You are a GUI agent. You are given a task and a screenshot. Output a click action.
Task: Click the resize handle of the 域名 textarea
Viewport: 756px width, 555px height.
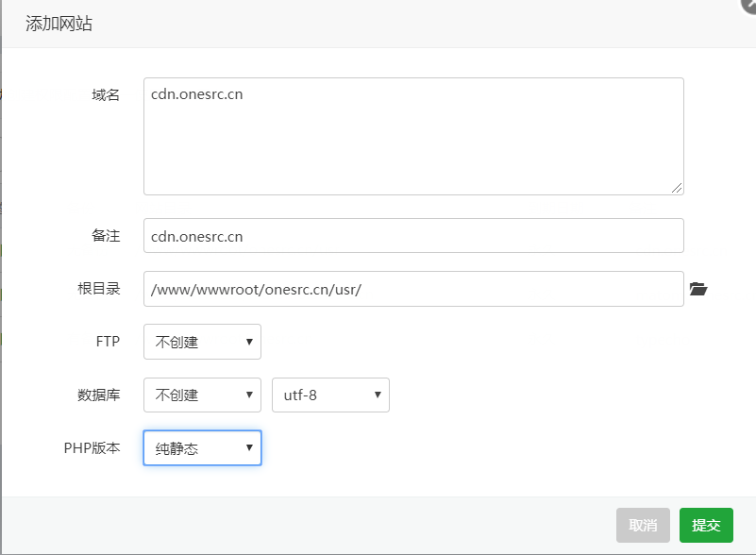coord(677,188)
